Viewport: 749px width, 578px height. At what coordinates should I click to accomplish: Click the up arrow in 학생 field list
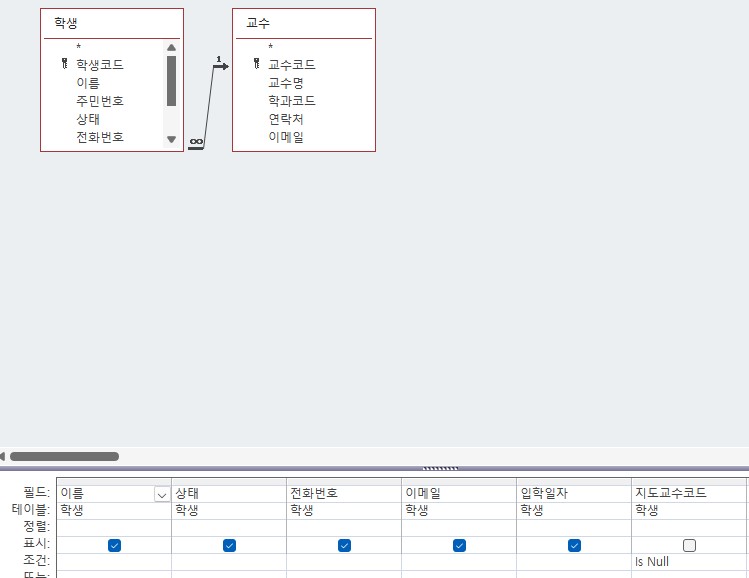171,47
